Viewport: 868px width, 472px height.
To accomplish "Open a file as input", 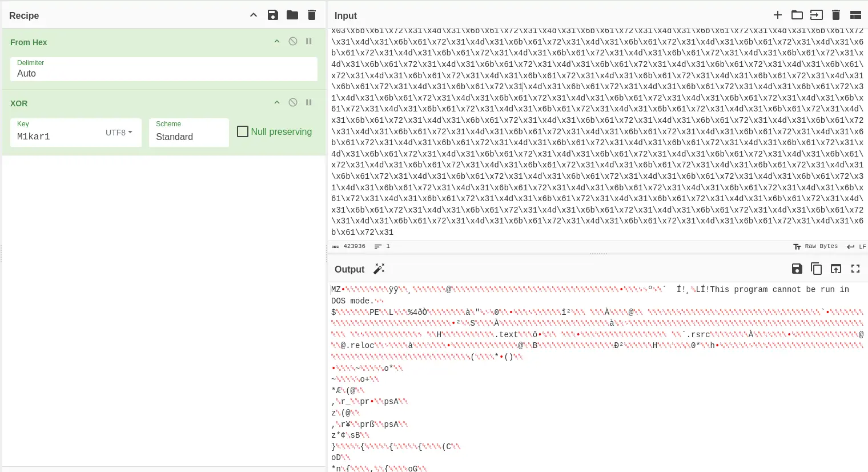I will point(817,15).
